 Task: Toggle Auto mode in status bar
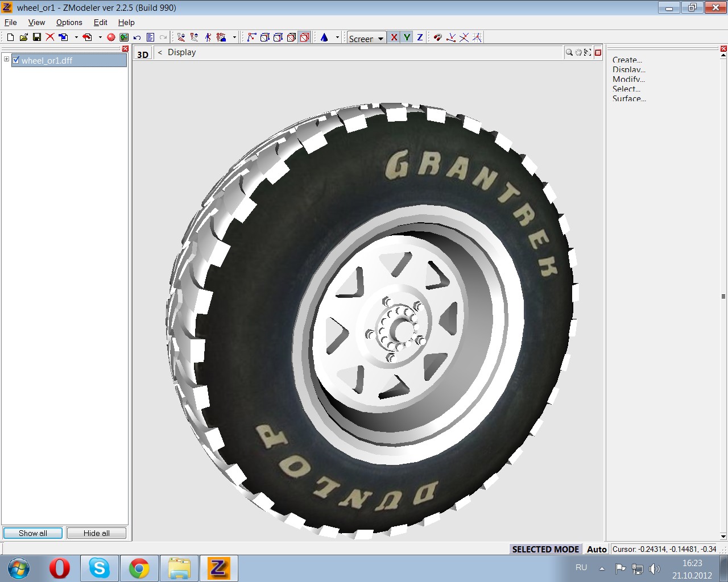[597, 549]
